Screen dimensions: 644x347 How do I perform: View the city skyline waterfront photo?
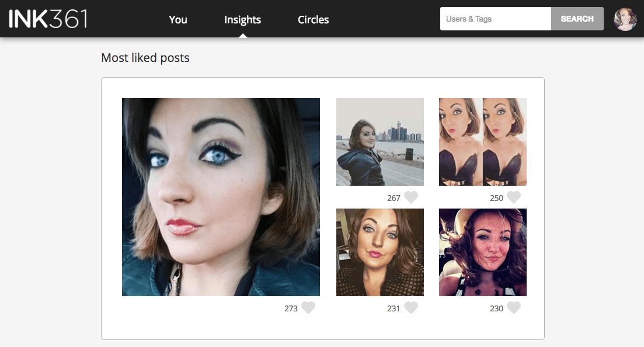click(380, 142)
